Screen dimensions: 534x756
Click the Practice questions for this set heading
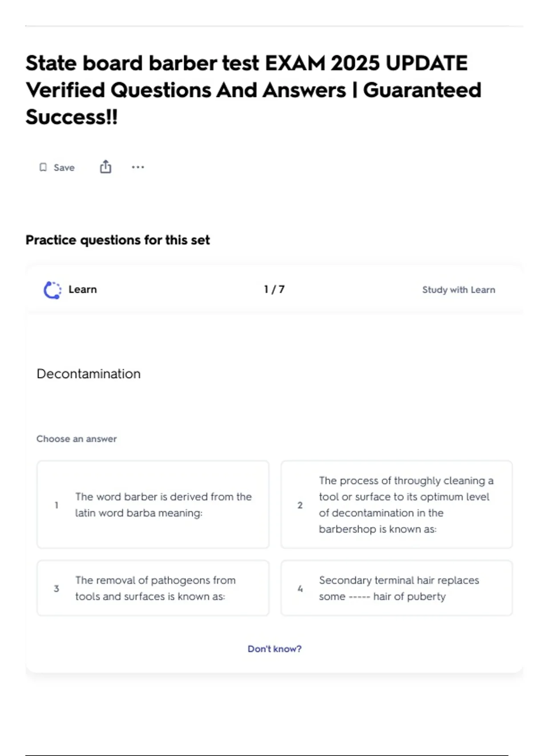[x=118, y=240]
